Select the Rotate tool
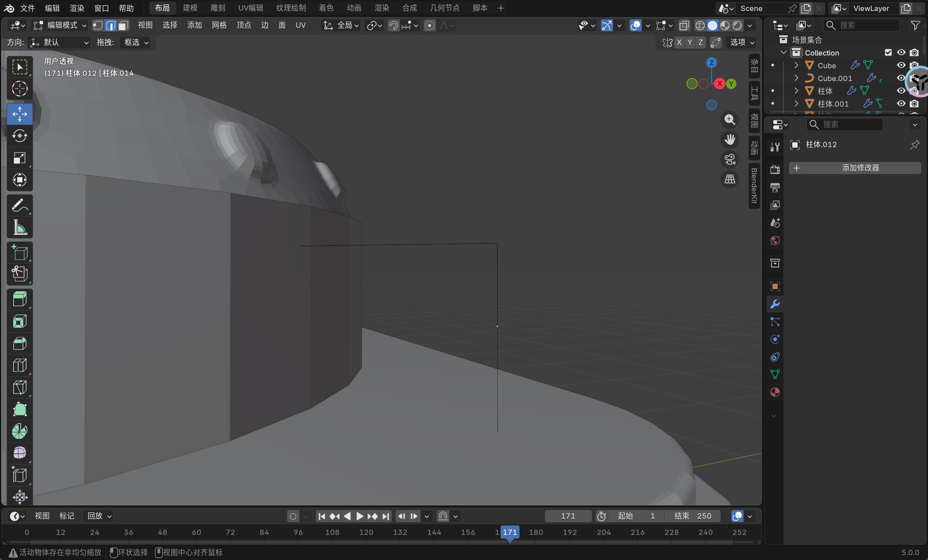 pos(19,136)
